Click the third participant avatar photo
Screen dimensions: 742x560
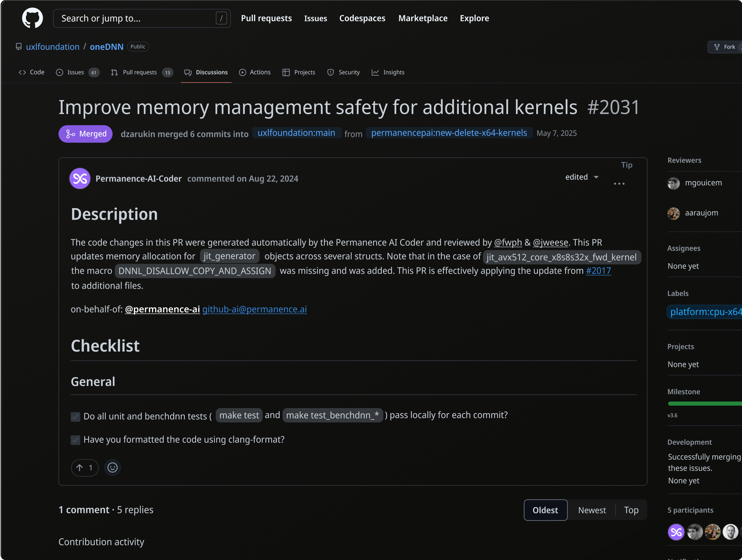(x=712, y=532)
